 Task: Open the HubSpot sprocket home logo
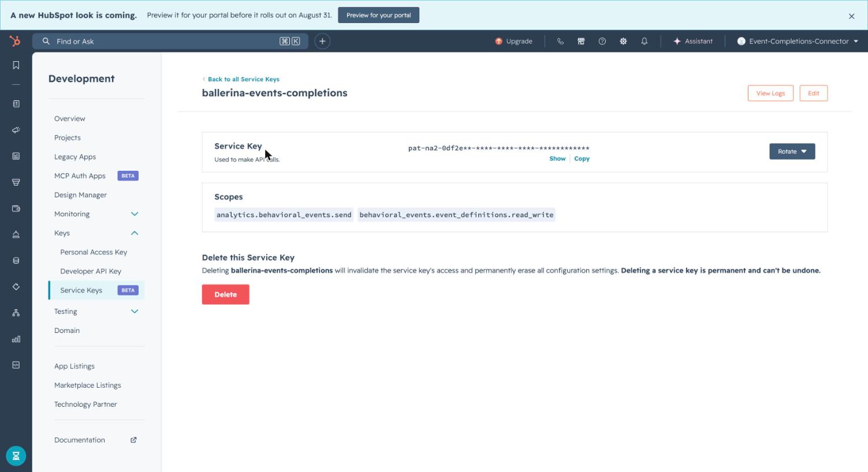coord(15,41)
